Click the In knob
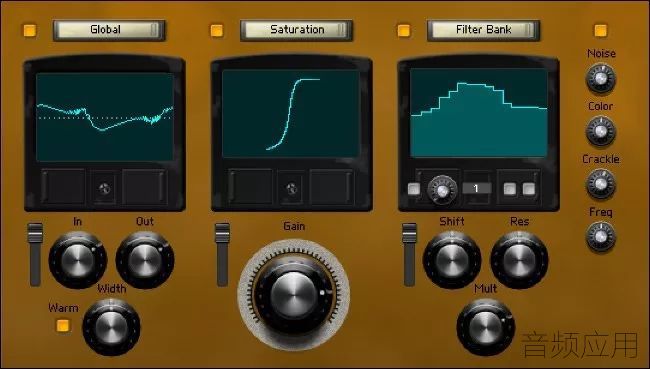The height and width of the screenshot is (369, 650). click(78, 260)
